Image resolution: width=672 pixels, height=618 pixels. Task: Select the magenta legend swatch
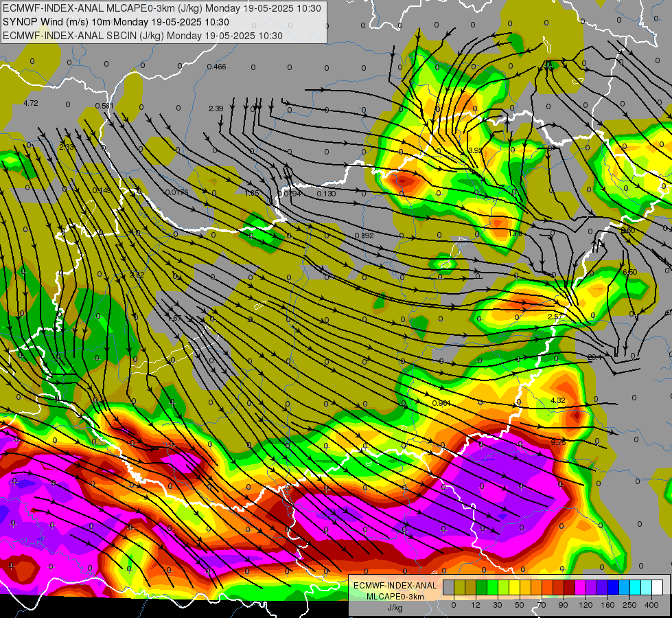(x=580, y=587)
